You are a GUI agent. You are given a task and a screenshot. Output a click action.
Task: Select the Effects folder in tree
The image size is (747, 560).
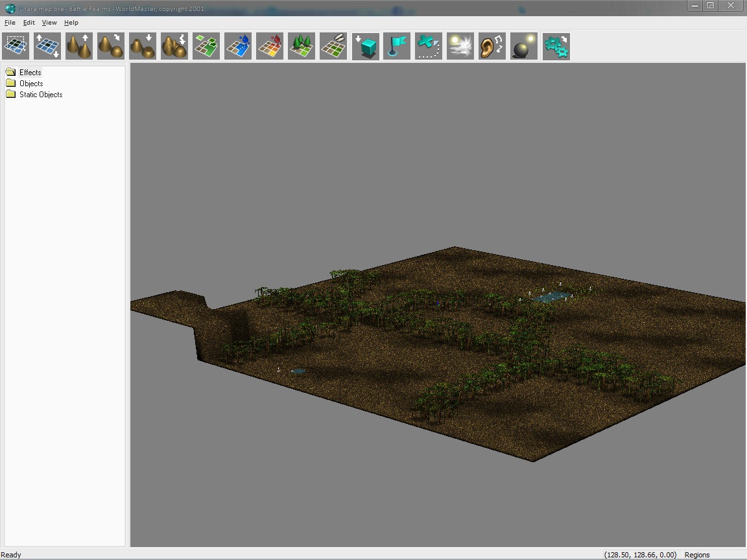[30, 73]
